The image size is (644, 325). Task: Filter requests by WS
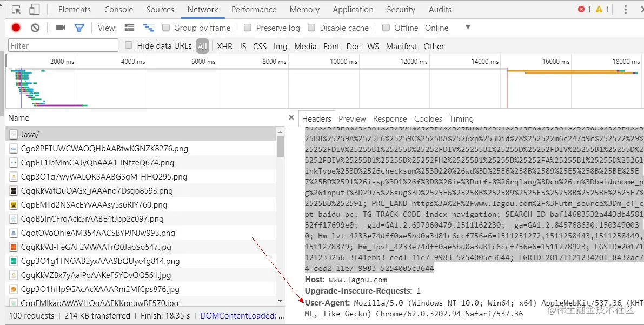(x=373, y=46)
